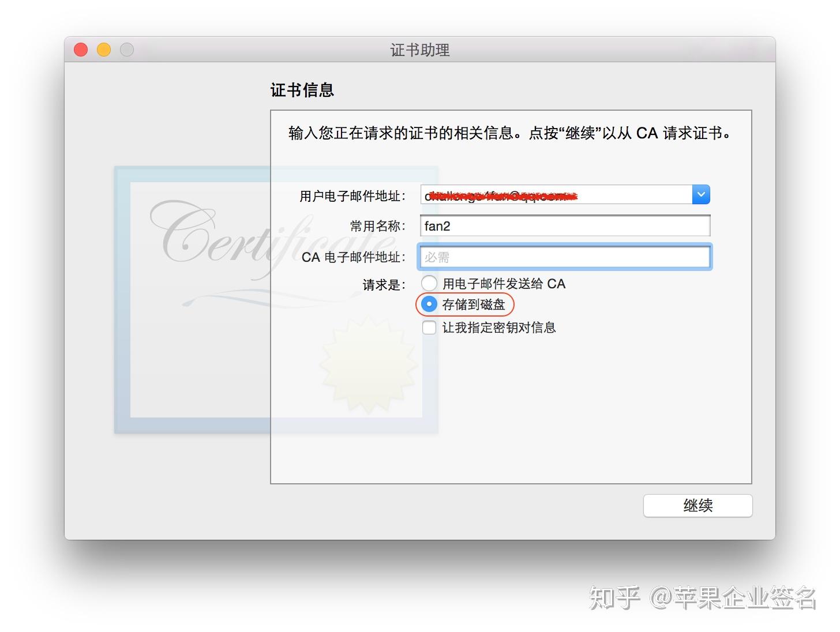Minimize the window using the yellow button
Screen dimensions: 840x632
coord(104,50)
